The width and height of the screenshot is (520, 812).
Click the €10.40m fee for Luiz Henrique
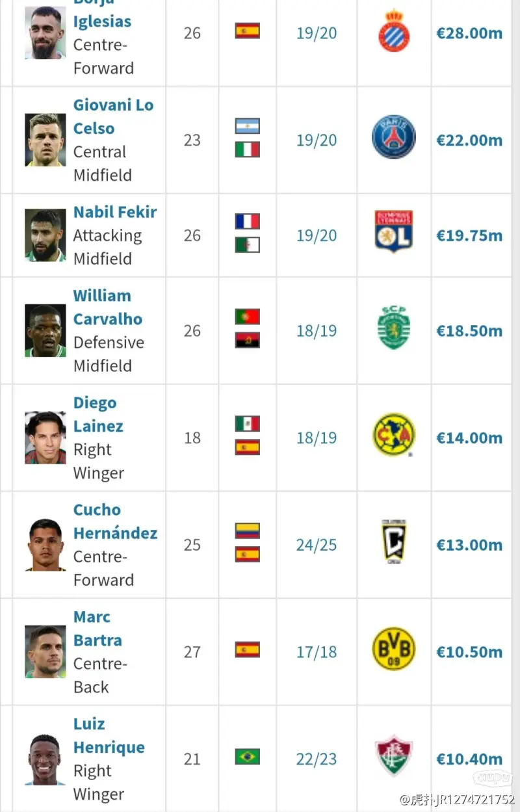[x=469, y=759]
